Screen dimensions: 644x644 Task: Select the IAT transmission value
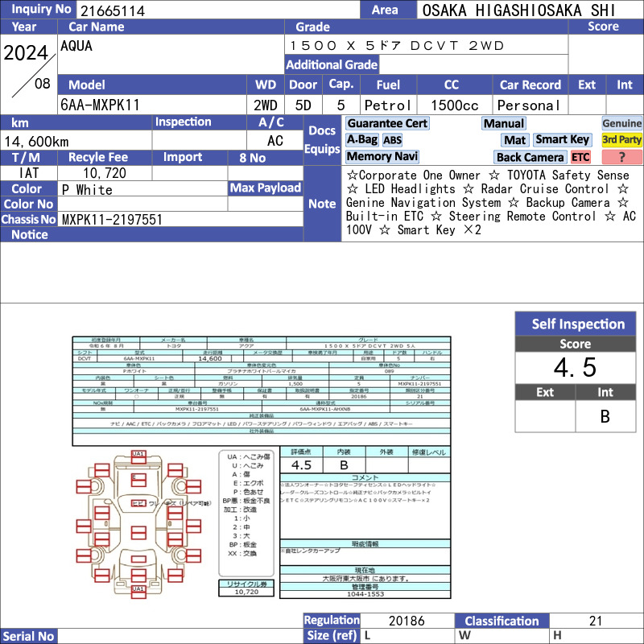click(x=29, y=173)
